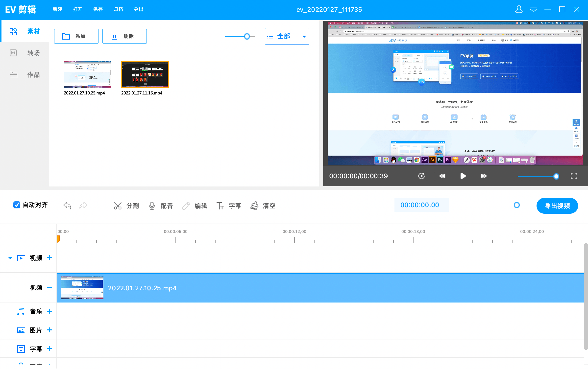
Task: Enter fullscreen preview mode
Action: pyautogui.click(x=574, y=176)
